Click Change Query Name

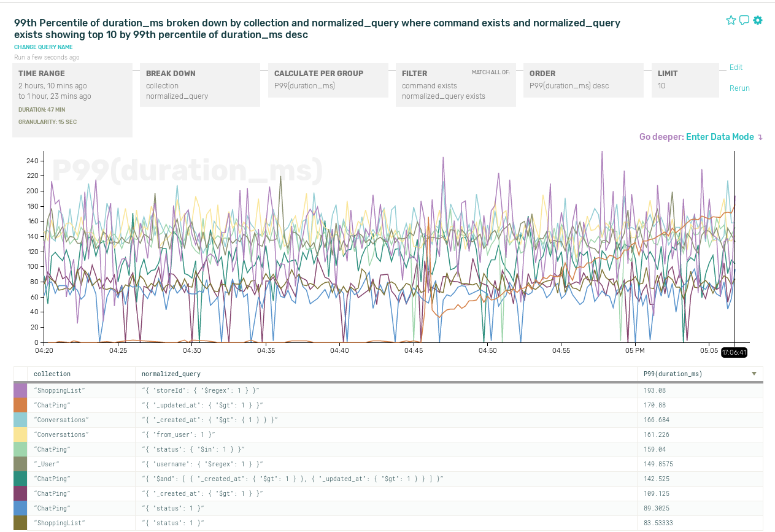click(x=44, y=47)
